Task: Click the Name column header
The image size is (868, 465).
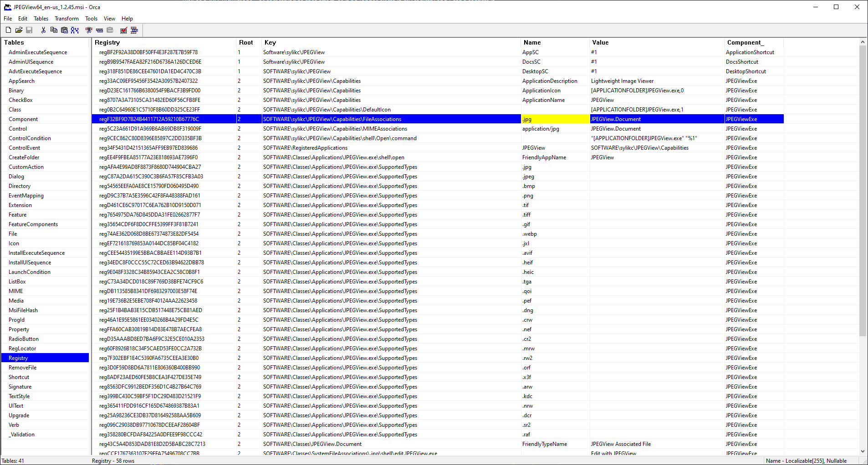Action: pyautogui.click(x=532, y=42)
